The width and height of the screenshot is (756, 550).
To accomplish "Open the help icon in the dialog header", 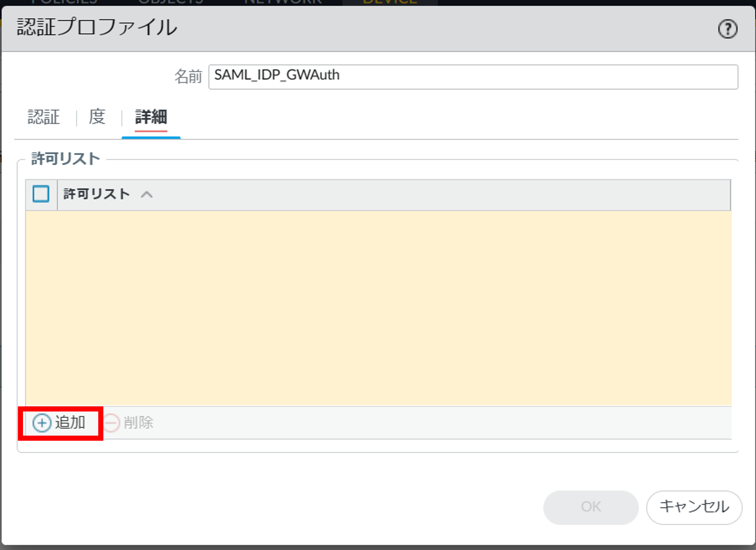I will [x=727, y=29].
